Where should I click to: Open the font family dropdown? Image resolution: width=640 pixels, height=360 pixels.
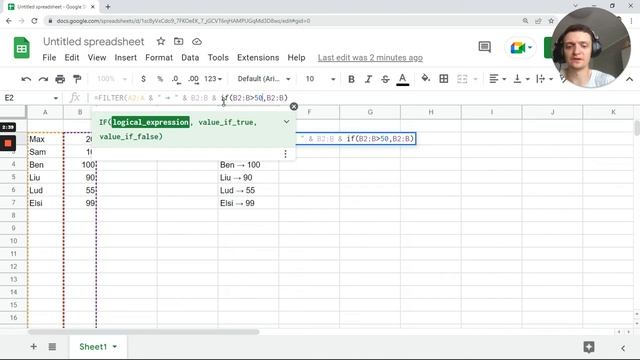pyautogui.click(x=264, y=79)
